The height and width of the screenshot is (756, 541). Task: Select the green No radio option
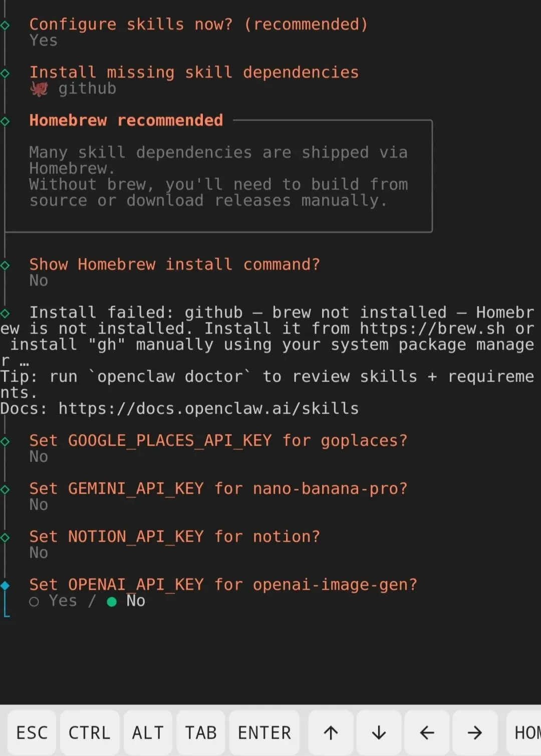pos(126,601)
